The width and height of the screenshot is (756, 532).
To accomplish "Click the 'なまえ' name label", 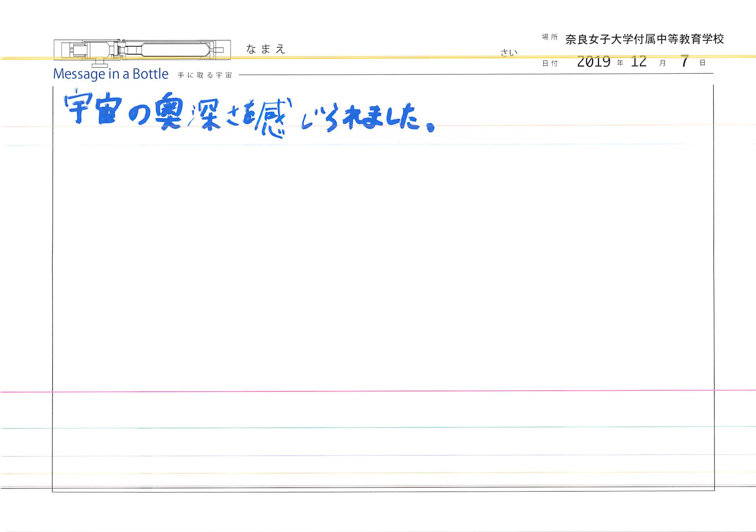I will (266, 49).
